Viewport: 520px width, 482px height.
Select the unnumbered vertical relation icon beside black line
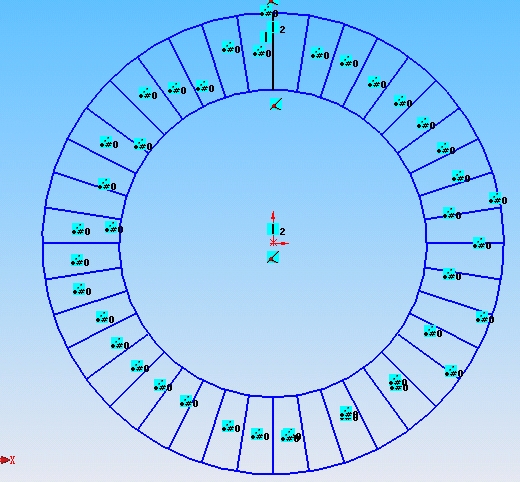point(266,37)
